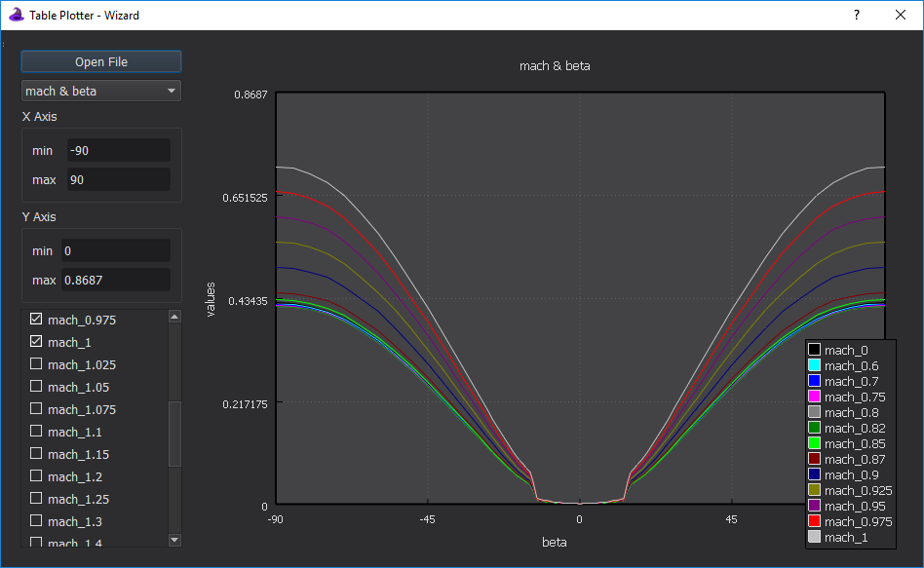Click the Y Axis min input field
Screen dimensions: 924x568
115,250
